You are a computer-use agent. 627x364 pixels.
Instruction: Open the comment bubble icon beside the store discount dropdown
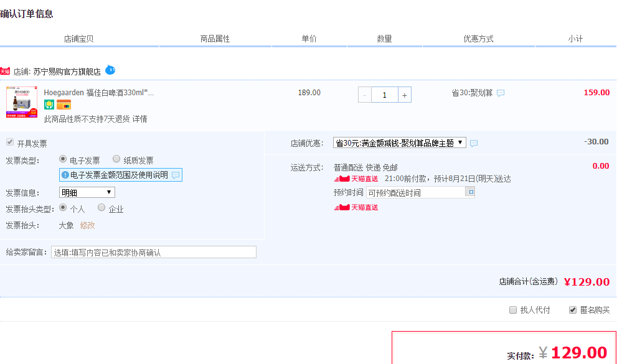coord(474,144)
